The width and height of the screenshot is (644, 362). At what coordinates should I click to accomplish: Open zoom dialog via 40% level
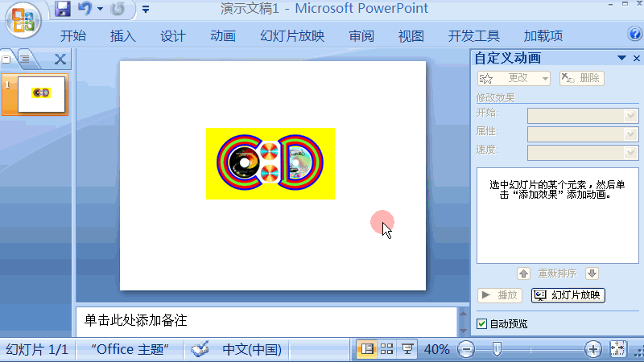pyautogui.click(x=436, y=350)
